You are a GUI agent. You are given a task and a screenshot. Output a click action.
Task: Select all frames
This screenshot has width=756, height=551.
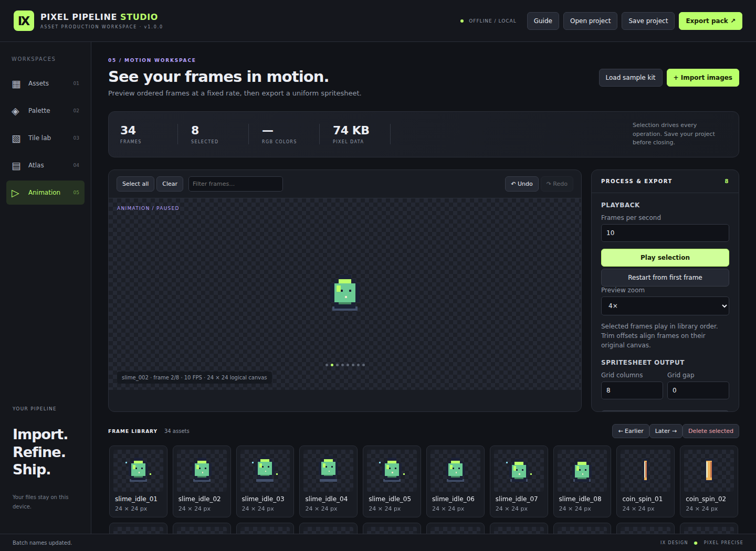[135, 184]
